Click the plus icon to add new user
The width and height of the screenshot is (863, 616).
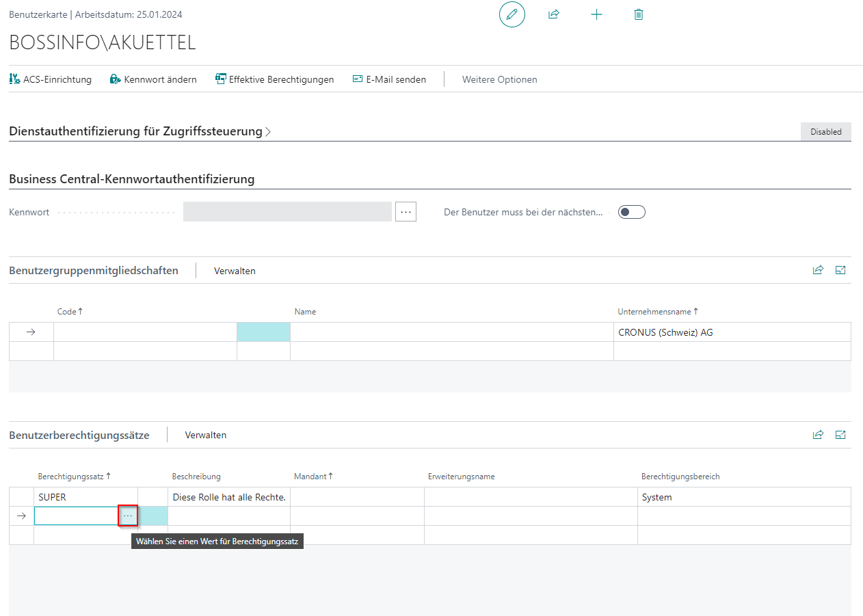(x=596, y=14)
